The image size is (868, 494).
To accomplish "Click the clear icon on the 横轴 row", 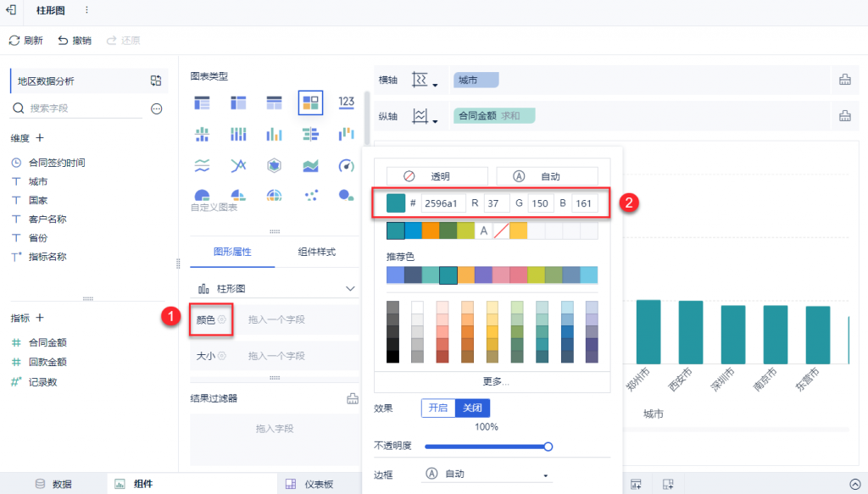I will pyautogui.click(x=845, y=80).
